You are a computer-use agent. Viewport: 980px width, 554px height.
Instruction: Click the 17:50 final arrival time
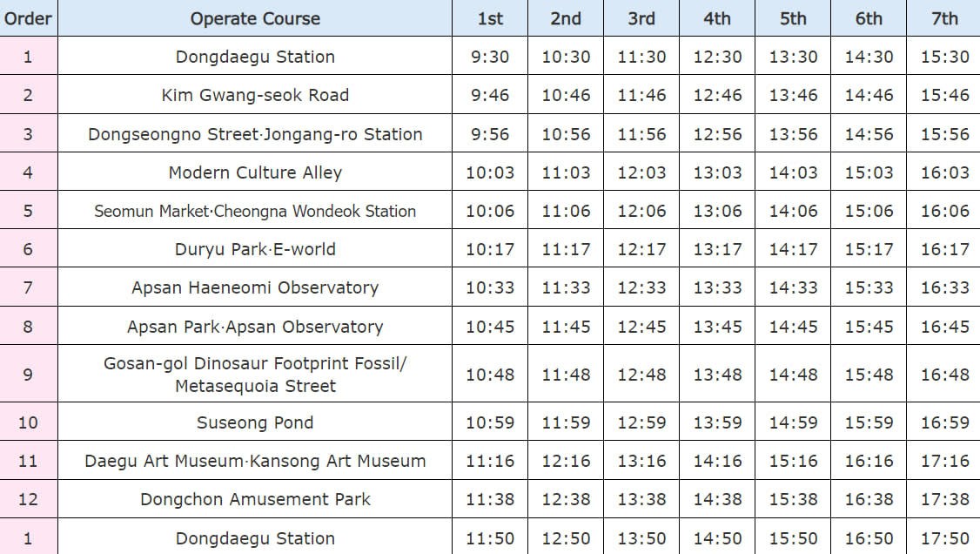click(944, 538)
